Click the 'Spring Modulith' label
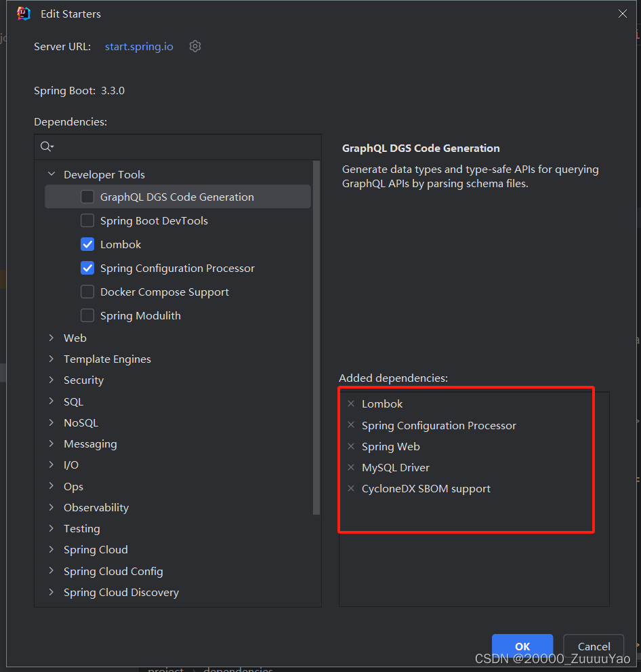Screen dimensions: 641x672 tap(140, 316)
